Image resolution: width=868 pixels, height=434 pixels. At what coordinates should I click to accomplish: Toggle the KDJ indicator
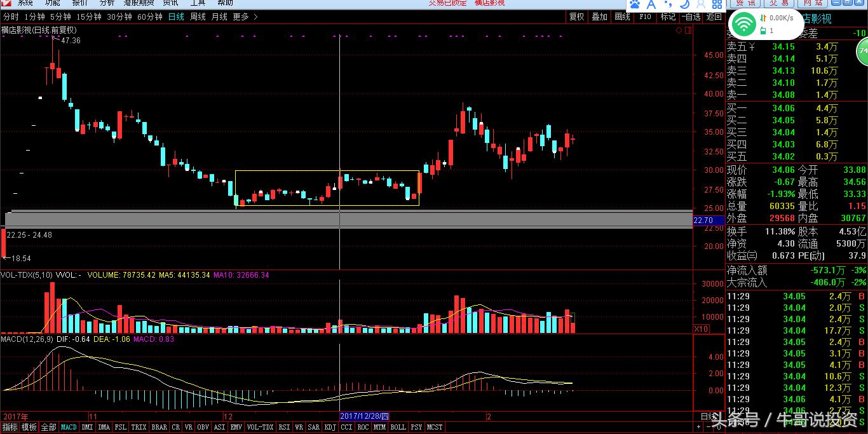[330, 428]
